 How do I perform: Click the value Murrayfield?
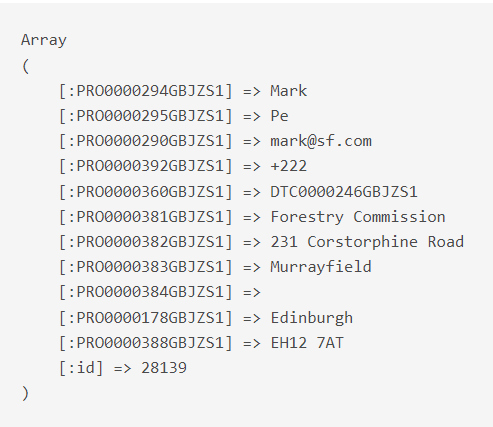(x=321, y=267)
